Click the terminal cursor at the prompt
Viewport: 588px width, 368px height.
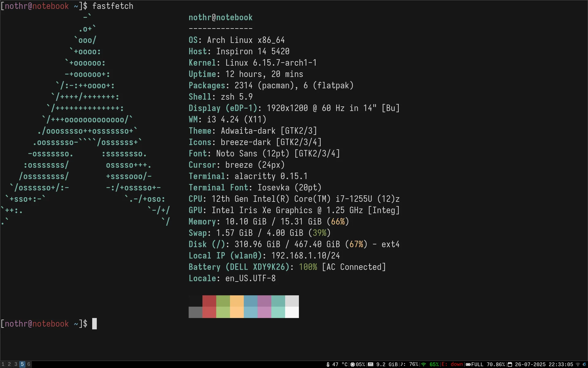(95, 324)
